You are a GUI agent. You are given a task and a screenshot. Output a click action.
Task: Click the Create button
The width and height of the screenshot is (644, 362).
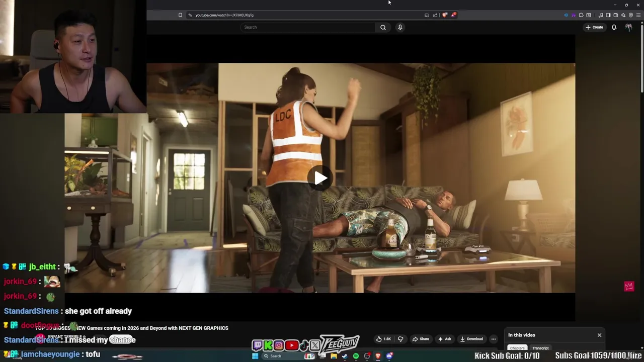click(594, 27)
